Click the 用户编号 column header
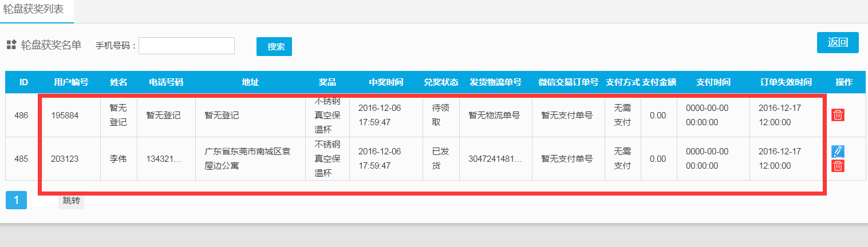 coord(71,82)
